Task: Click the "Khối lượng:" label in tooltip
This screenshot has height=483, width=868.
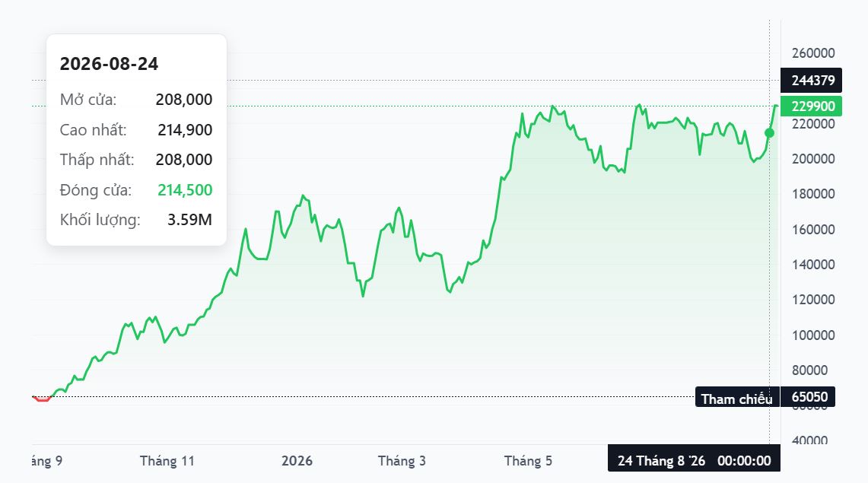Action: click(100, 220)
